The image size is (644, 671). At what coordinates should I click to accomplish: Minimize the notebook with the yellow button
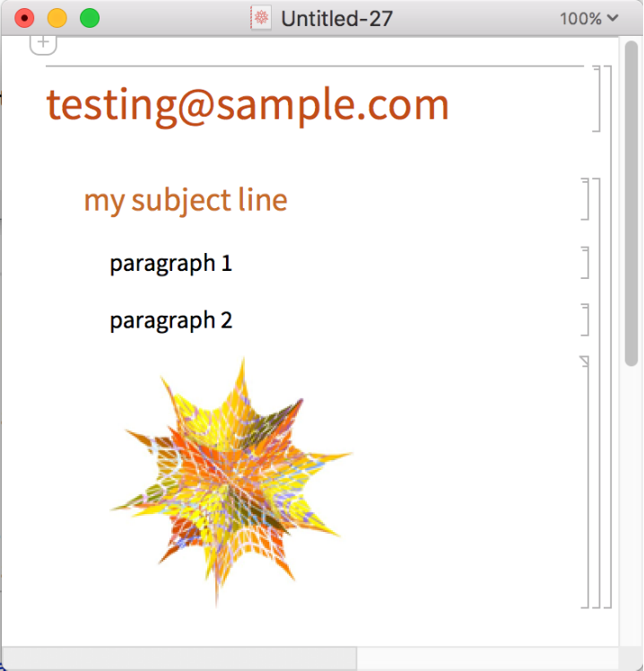(57, 18)
